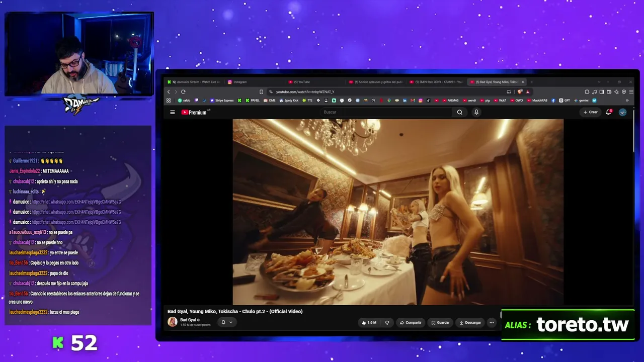This screenshot has height=362, width=644.
Task: Open the wendi bookmark
Action: coord(470,101)
